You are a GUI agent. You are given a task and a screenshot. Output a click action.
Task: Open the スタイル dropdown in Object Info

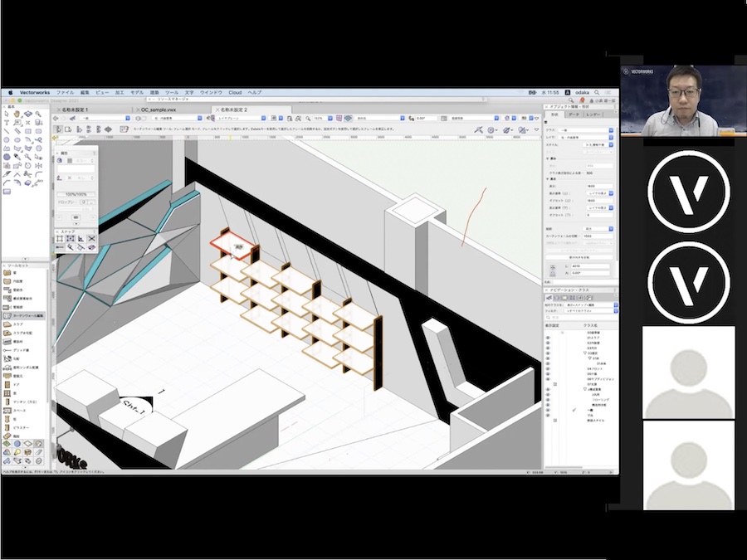[x=598, y=144]
